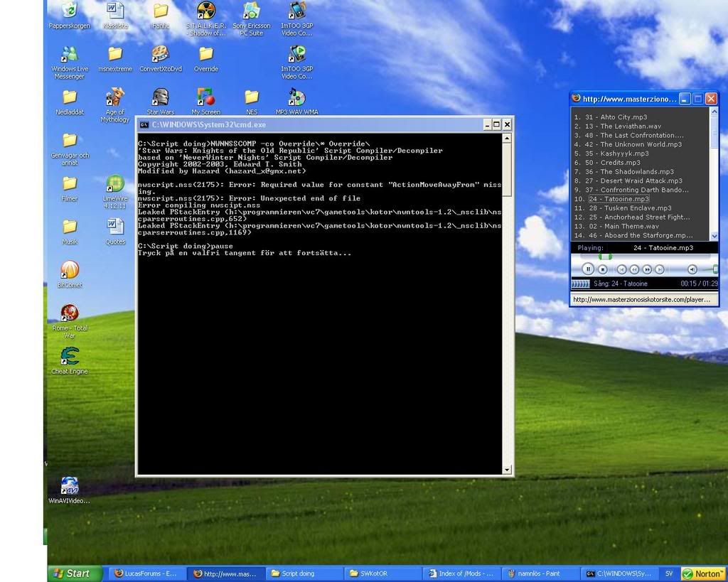Select the Filmer folder icon
Viewport: 728px width, 582px height.
click(x=70, y=189)
